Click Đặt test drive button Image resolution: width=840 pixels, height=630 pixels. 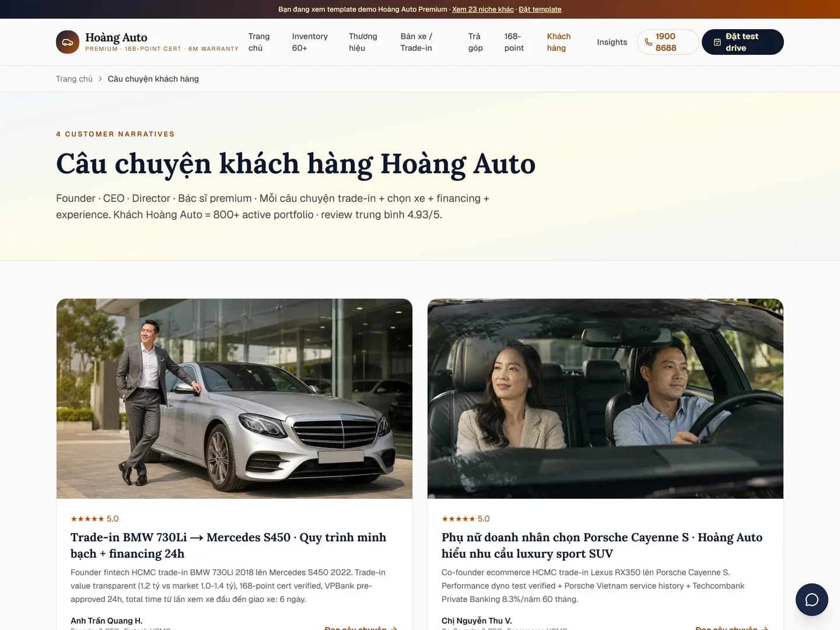743,42
